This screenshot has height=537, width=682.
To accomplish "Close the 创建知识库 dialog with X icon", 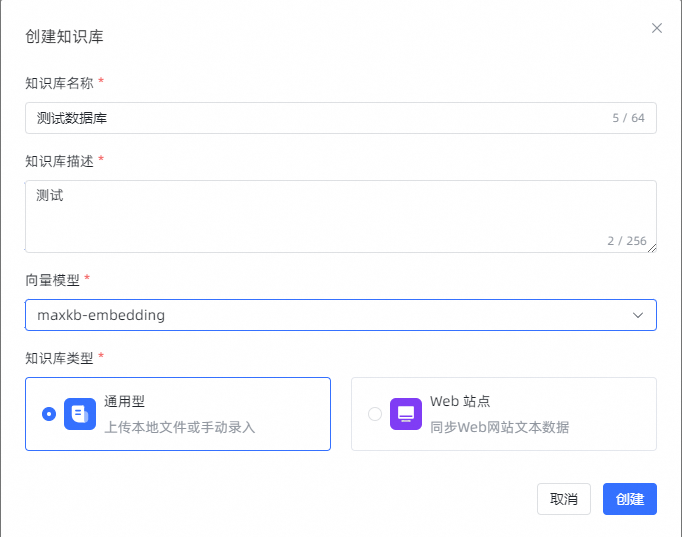I will [657, 28].
